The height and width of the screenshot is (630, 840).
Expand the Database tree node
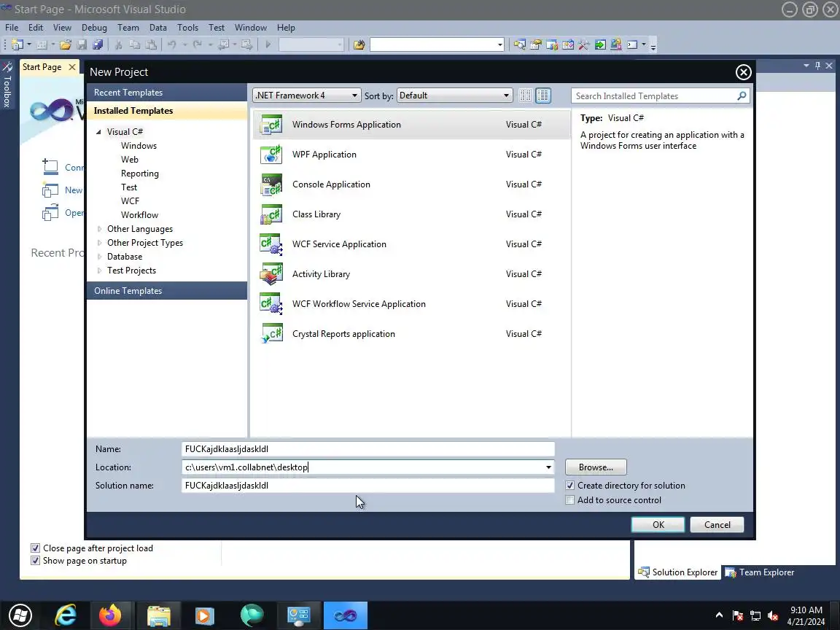[x=99, y=257]
